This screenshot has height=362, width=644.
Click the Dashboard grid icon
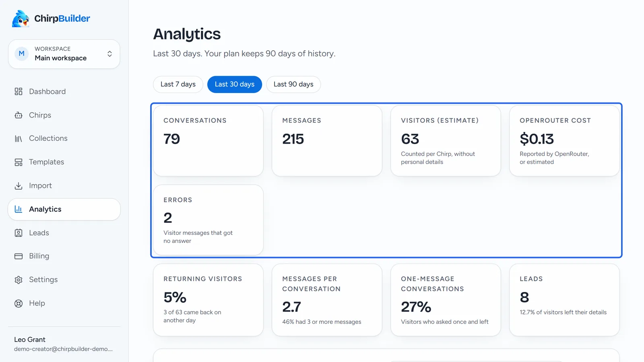click(x=19, y=92)
